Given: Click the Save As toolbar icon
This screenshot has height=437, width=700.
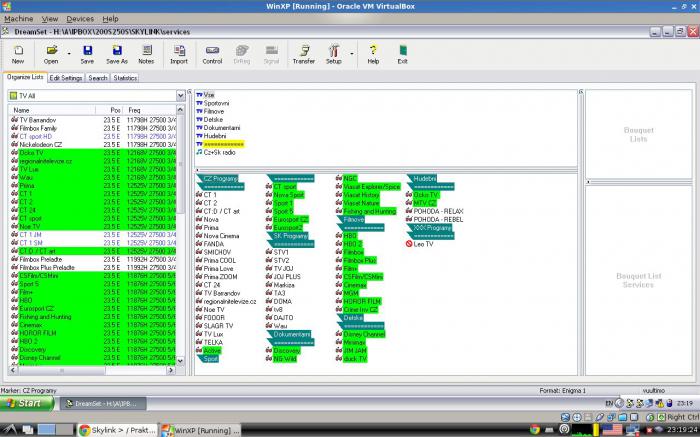Looking at the screenshot, I should [117, 54].
